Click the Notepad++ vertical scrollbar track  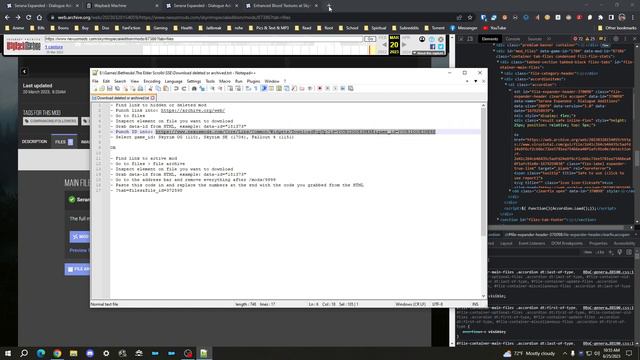tap(483, 200)
